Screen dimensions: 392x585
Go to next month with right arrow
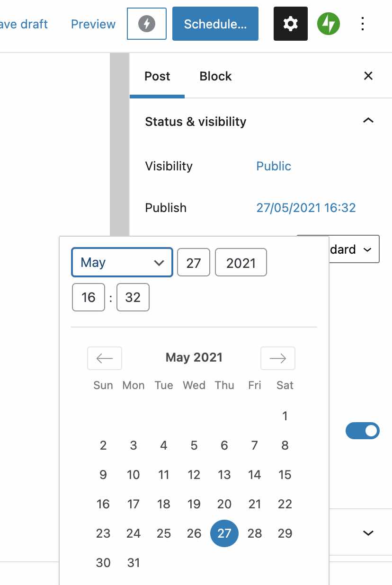click(x=278, y=358)
